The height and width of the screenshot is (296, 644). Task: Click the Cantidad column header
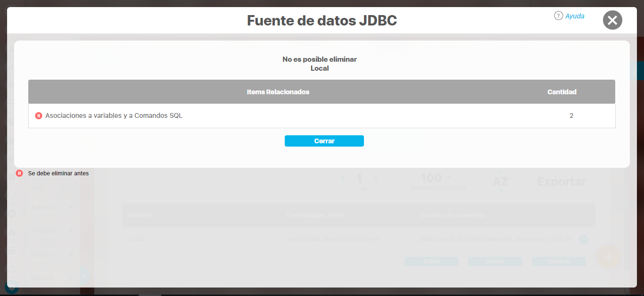pyautogui.click(x=561, y=92)
